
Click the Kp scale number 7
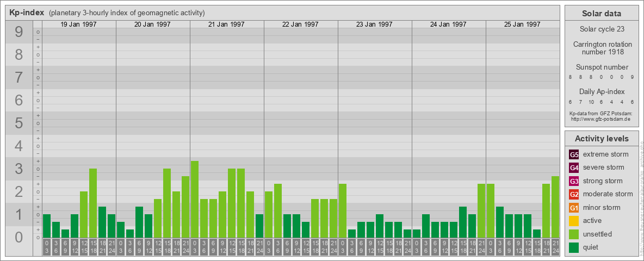[18, 78]
